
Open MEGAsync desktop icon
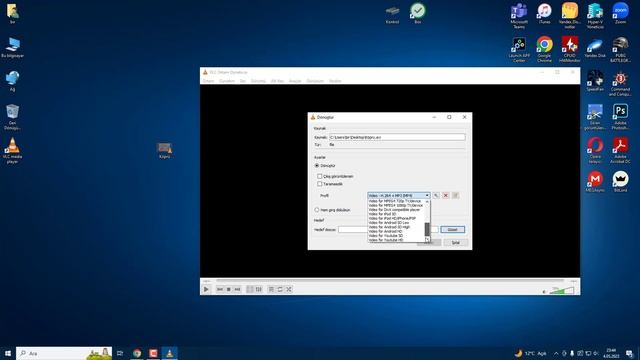coord(595,182)
